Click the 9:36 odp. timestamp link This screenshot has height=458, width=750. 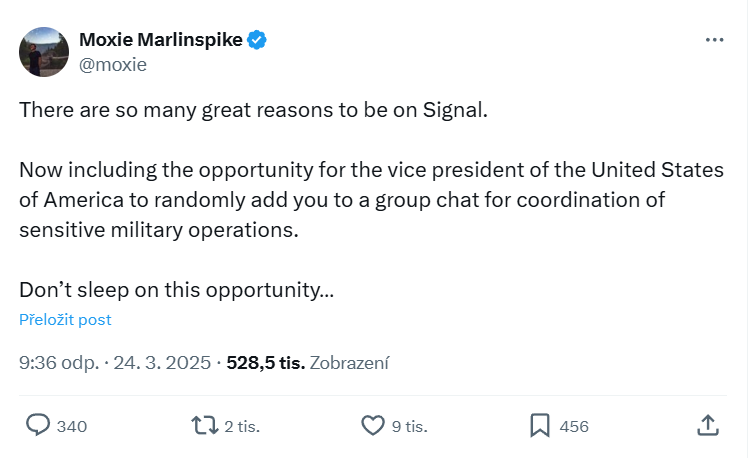pos(58,363)
